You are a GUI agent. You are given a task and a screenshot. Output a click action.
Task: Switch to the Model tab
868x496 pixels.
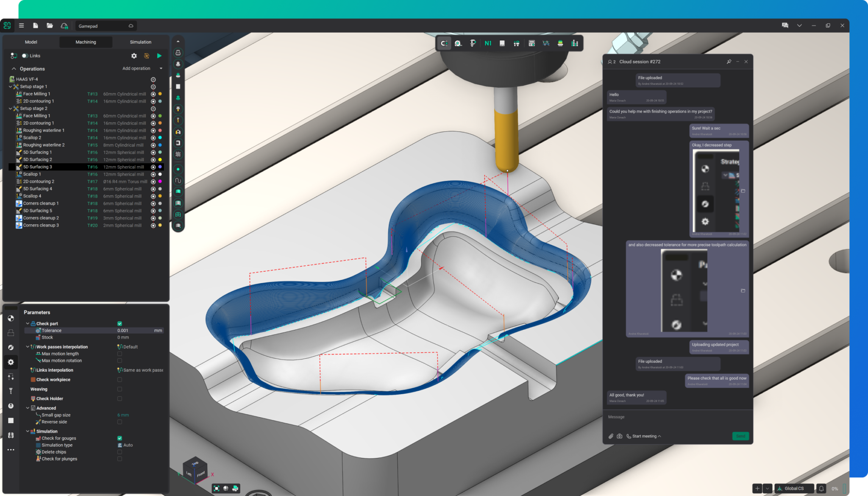pos(31,42)
